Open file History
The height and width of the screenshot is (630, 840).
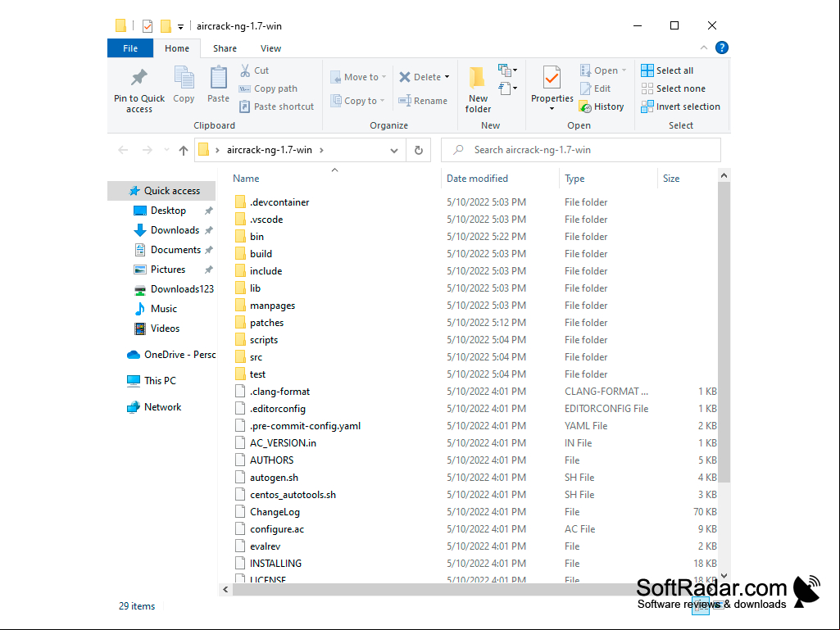[x=602, y=107]
